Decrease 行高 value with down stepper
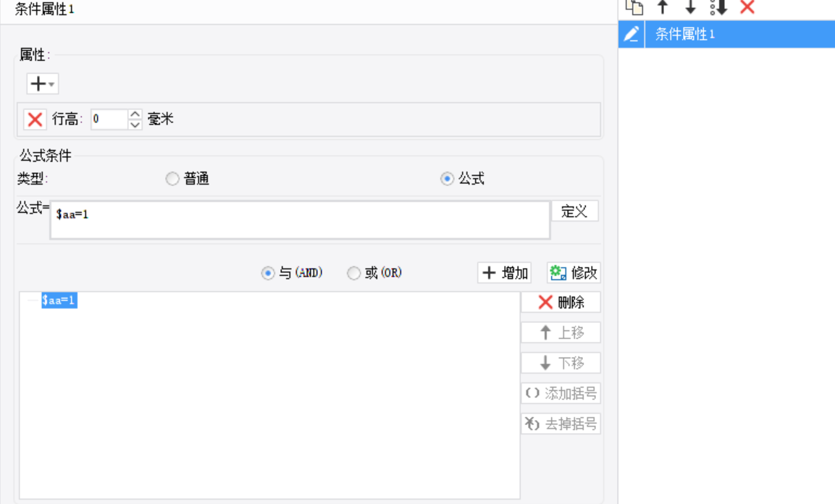Image resolution: width=835 pixels, height=504 pixels. [135, 125]
